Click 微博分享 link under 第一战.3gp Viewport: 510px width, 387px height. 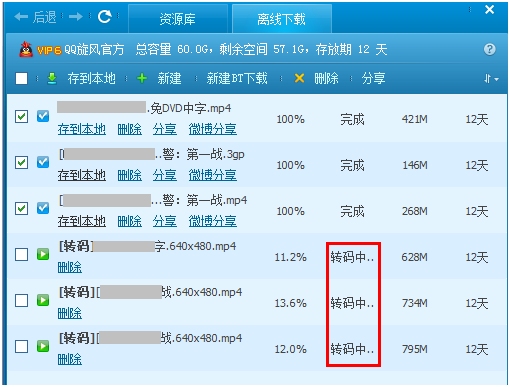pos(213,175)
